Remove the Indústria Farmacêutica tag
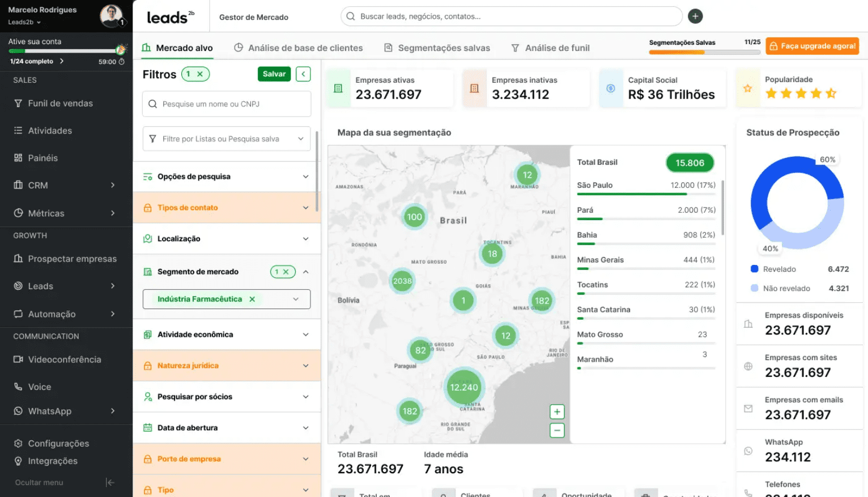Screen dimensions: 868x497 [x=252, y=299]
